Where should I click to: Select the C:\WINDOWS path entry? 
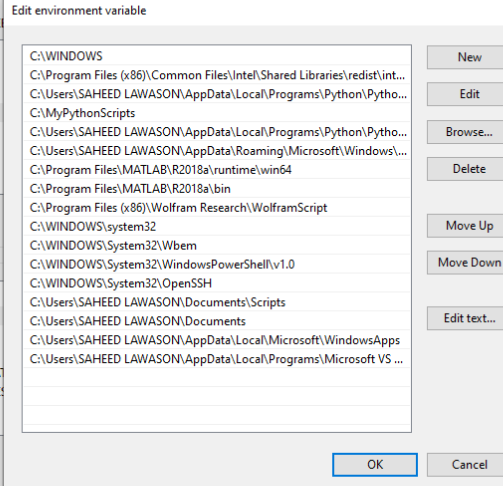click(x=217, y=56)
